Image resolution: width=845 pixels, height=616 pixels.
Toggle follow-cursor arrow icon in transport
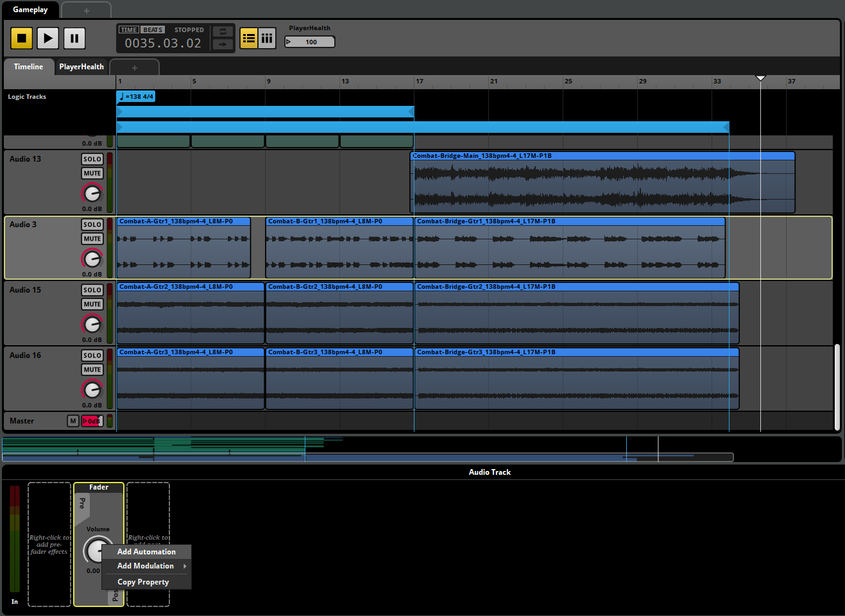point(223,44)
